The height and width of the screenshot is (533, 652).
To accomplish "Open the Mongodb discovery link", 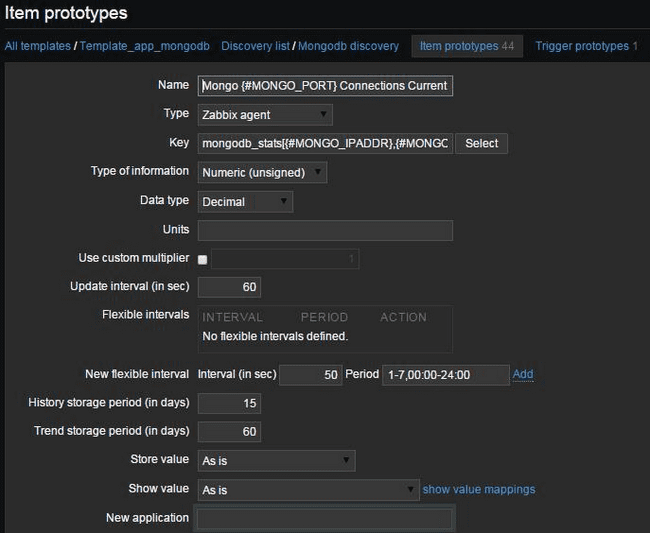I will [348, 46].
